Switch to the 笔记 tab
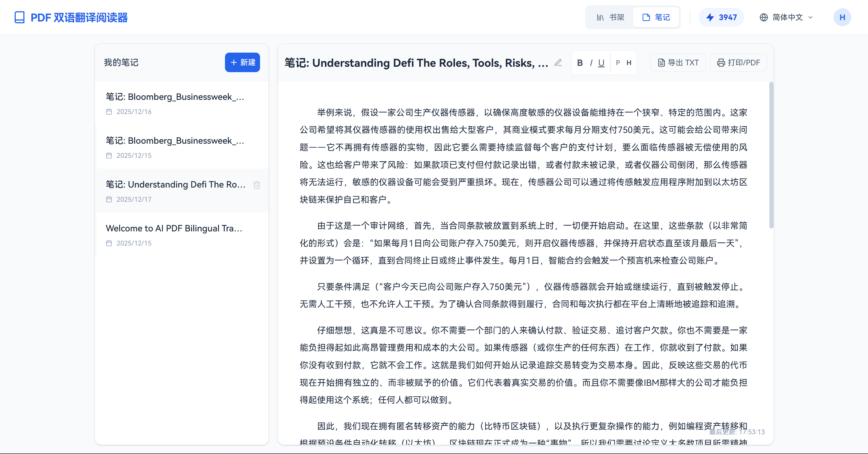The image size is (868, 454). [656, 17]
